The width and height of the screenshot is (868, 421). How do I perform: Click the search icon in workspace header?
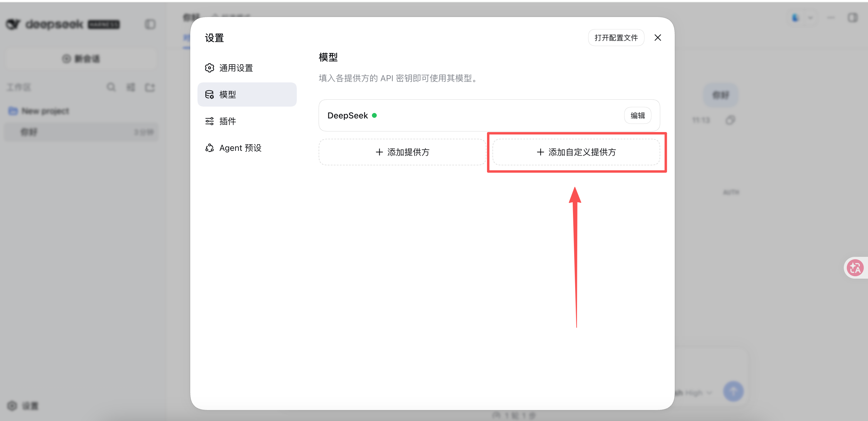(x=111, y=87)
